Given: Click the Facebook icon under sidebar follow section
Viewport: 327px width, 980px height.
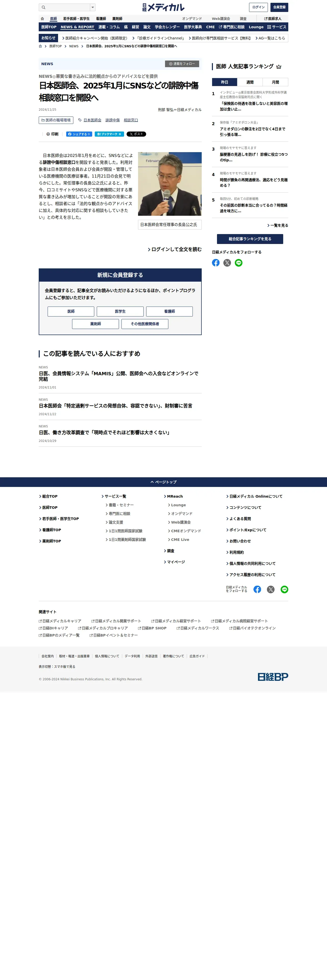Looking at the screenshot, I should [x=216, y=263].
